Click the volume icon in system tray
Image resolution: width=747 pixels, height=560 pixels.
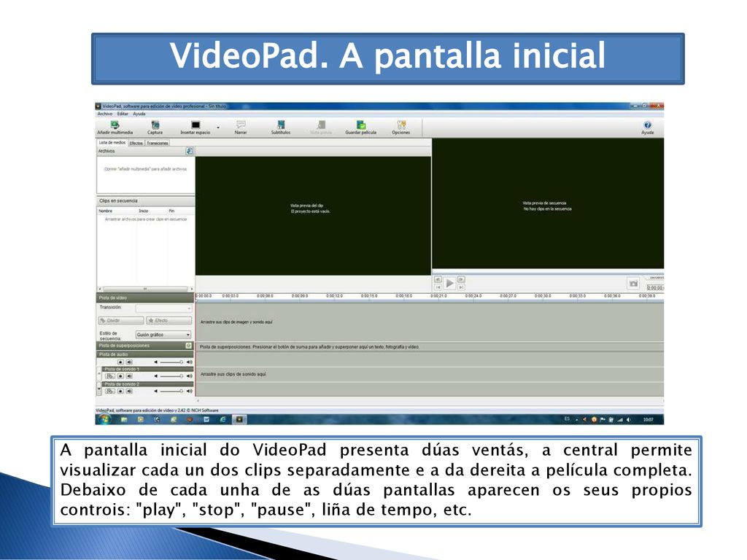point(628,419)
